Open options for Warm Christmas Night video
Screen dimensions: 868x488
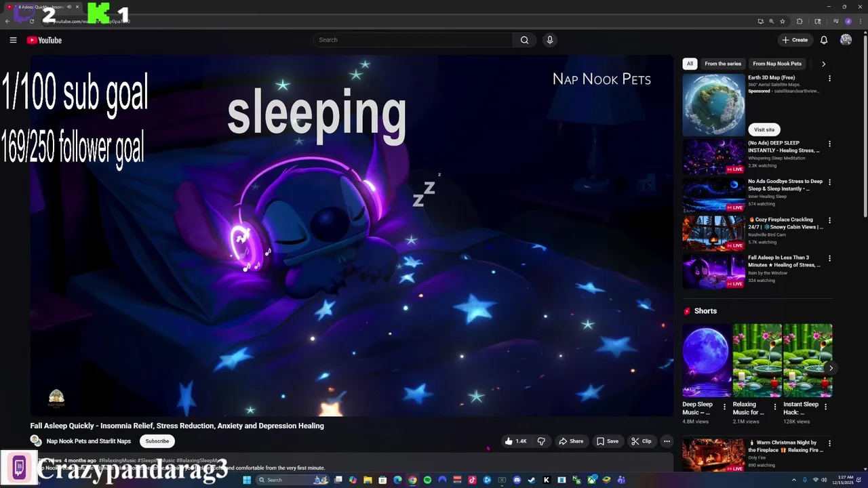point(829,443)
